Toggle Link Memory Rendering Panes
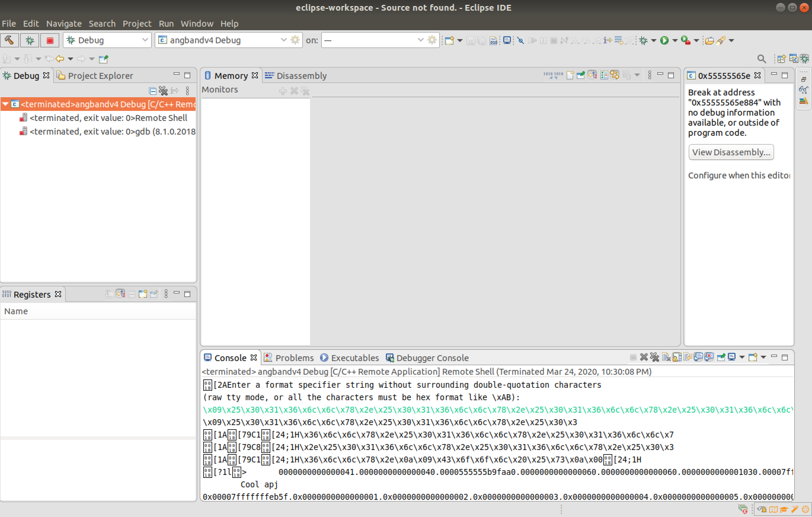The image size is (812, 517). tap(615, 75)
